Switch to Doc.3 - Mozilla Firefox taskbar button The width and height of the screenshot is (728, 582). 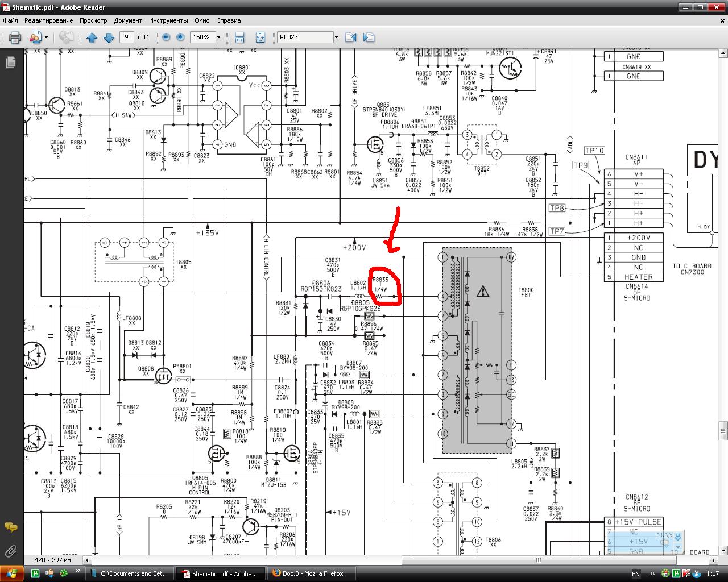click(312, 573)
